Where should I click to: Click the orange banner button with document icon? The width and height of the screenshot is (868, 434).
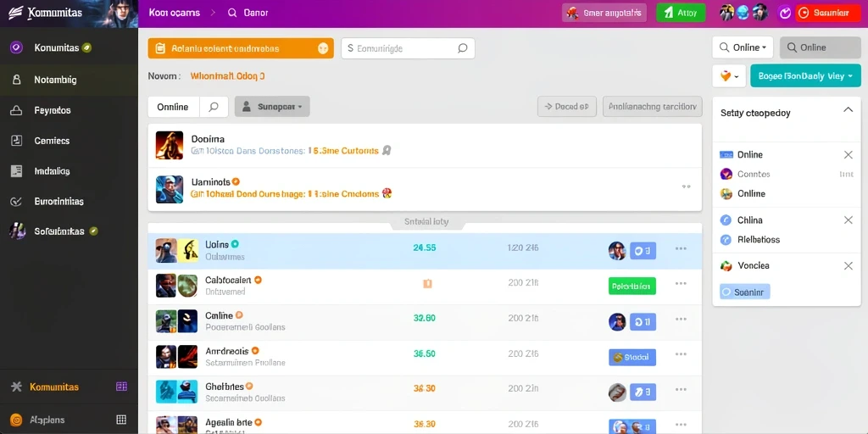(x=241, y=48)
